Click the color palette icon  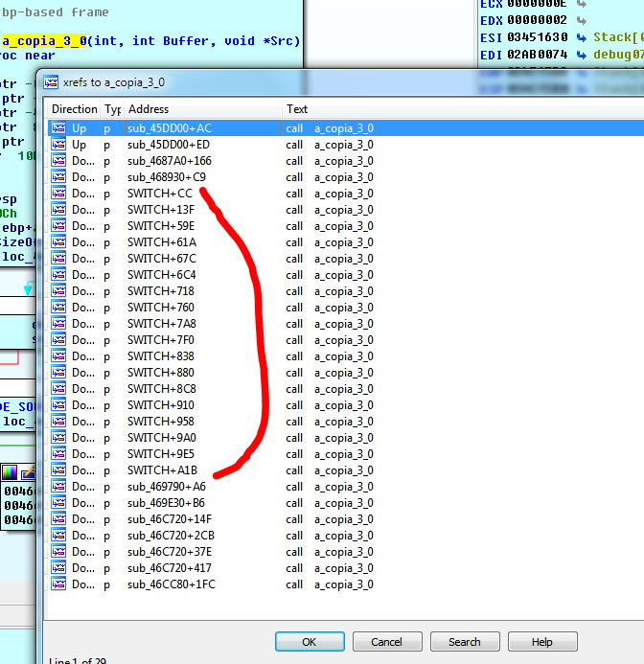click(x=10, y=472)
